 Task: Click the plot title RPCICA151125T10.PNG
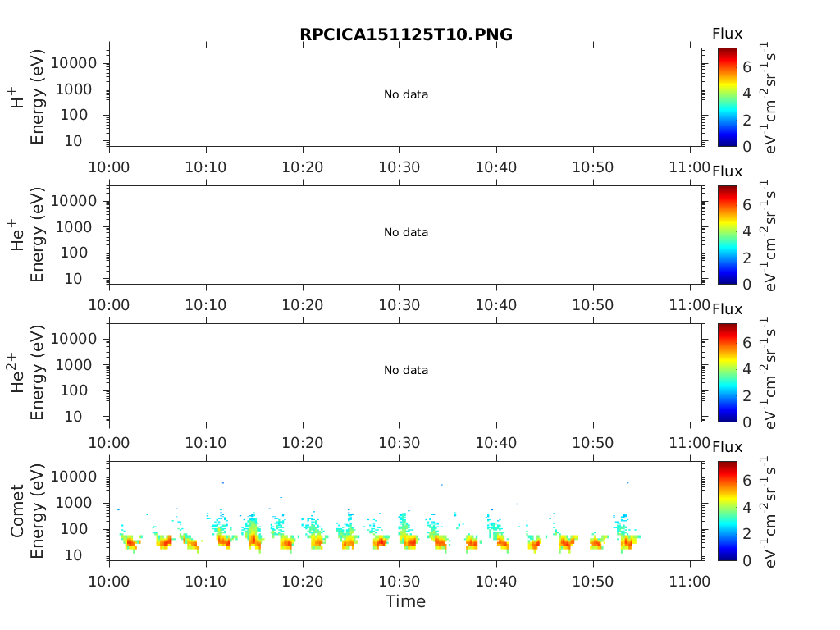click(406, 34)
